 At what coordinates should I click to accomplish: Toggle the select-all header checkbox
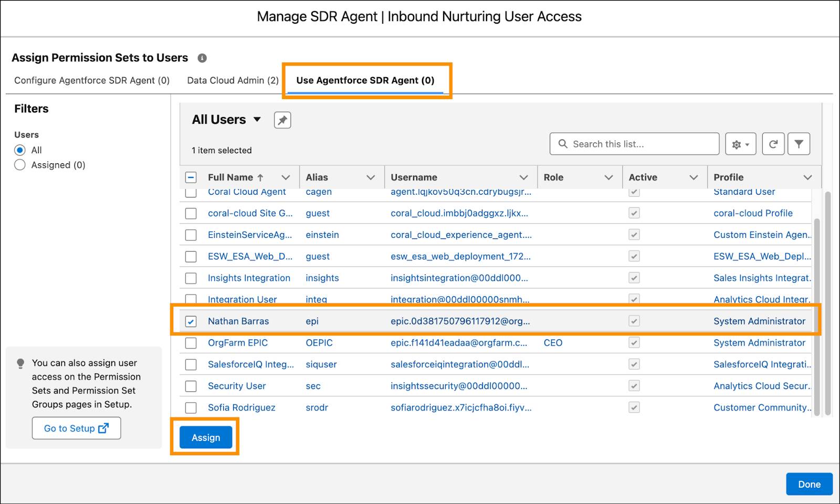191,177
